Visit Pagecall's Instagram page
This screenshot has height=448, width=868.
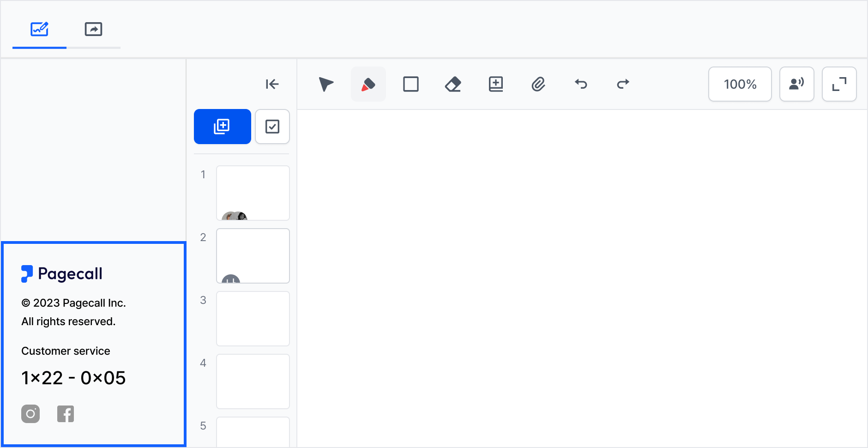coord(30,414)
